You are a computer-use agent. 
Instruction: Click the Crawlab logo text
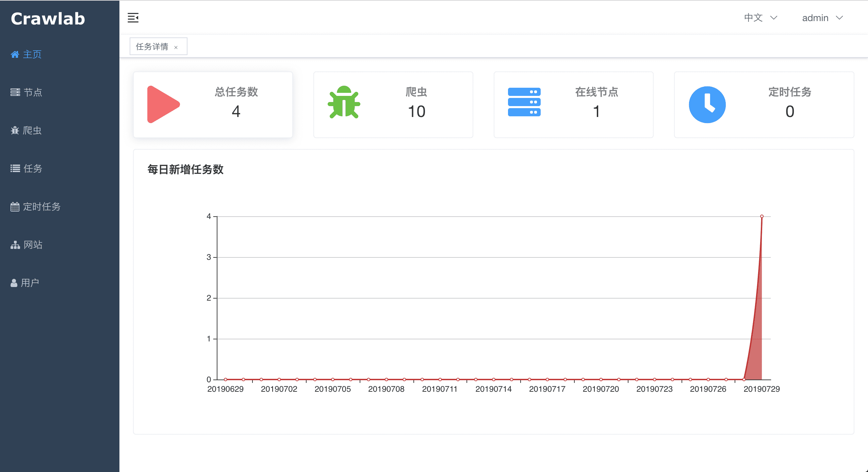(x=48, y=19)
